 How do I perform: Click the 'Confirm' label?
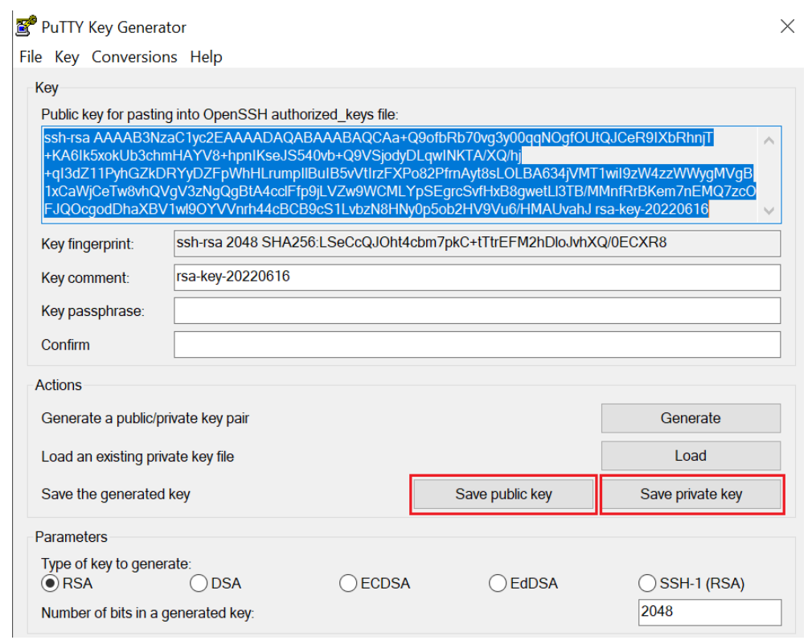[x=65, y=345]
